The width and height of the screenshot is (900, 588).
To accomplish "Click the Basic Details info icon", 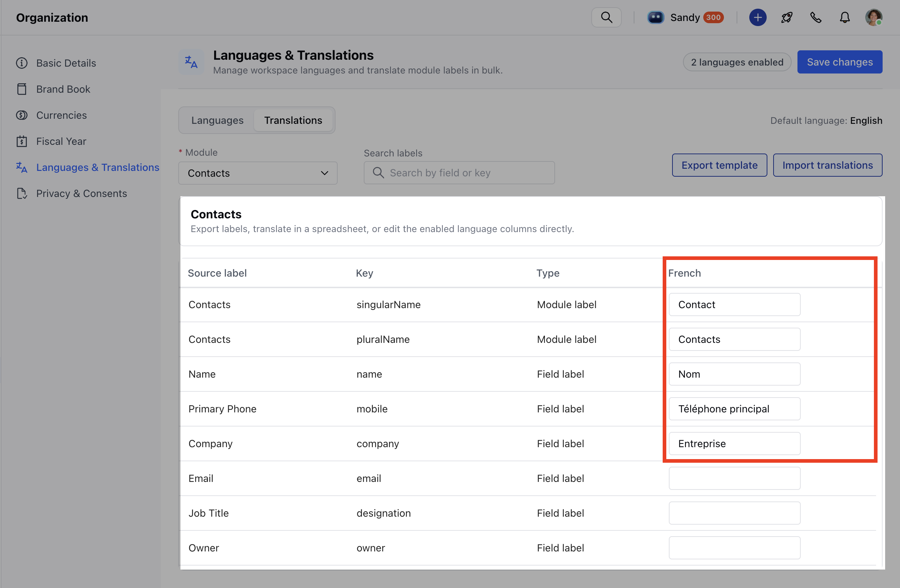I will tap(22, 63).
